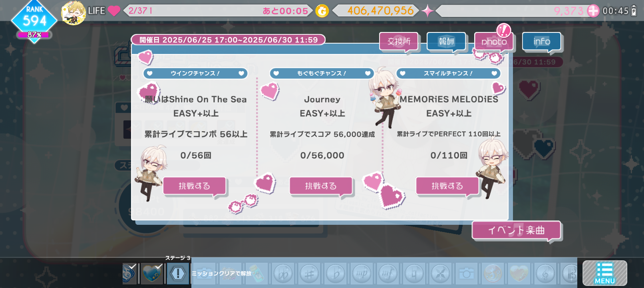
Task: Open the 交換所 exchange shop
Action: click(399, 42)
